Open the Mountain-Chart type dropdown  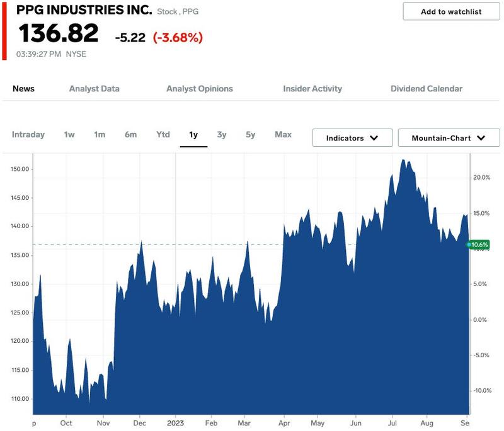(449, 138)
